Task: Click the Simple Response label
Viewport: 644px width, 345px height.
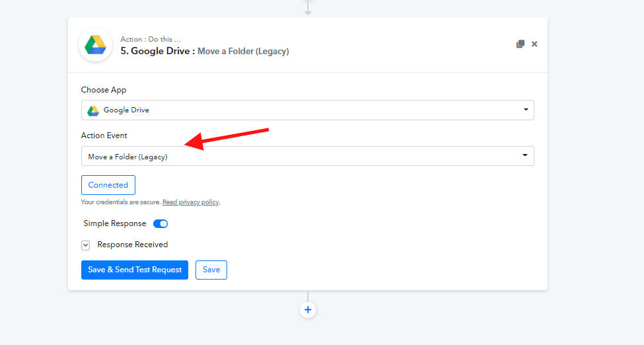Action: (114, 223)
